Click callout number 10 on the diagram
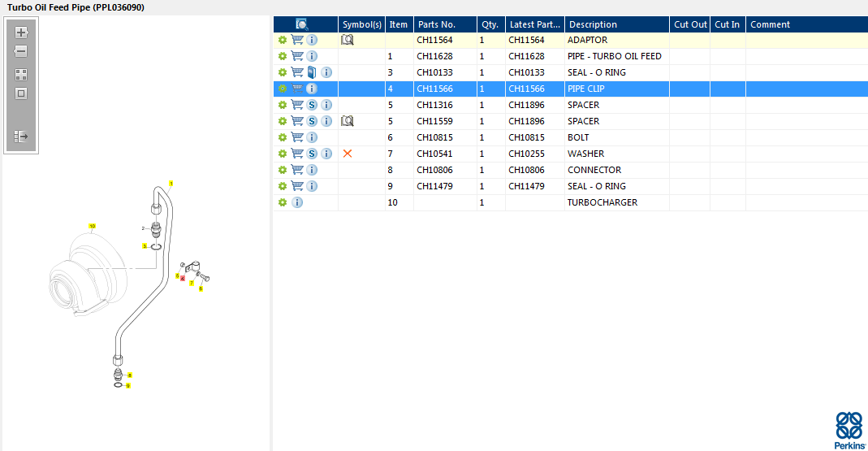 coord(93,226)
